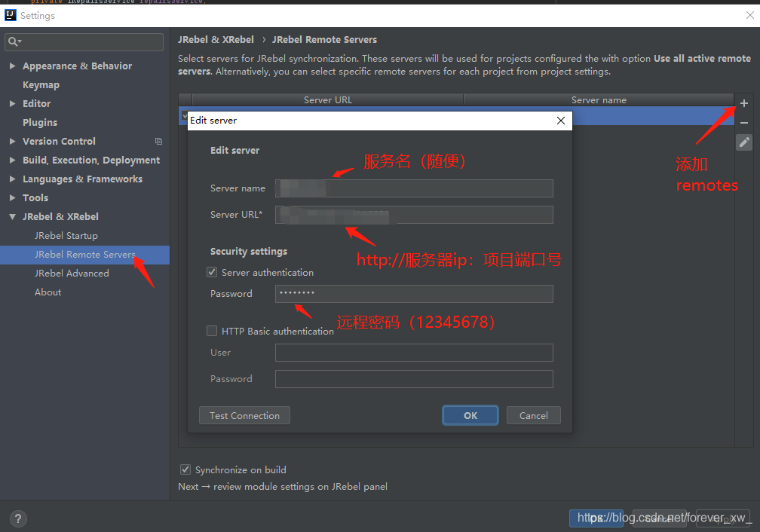Click the Server URL input field
Viewport: 760px width, 532px height.
pyautogui.click(x=414, y=215)
